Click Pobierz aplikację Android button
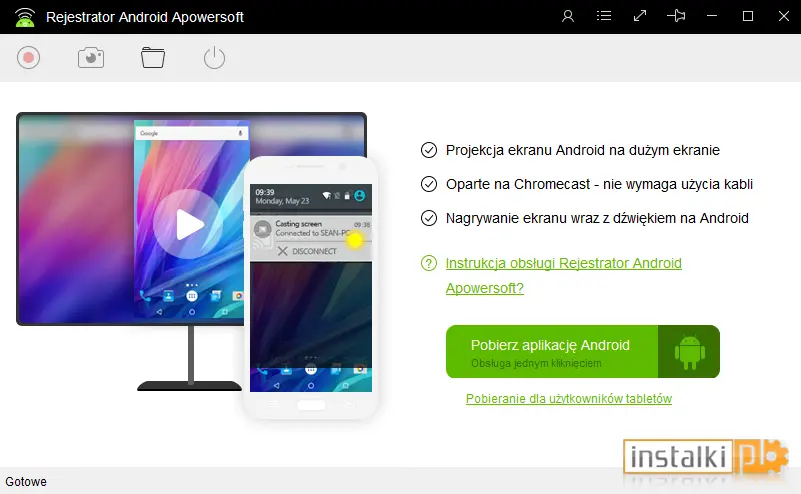Image resolution: width=801 pixels, height=494 pixels. pos(582,351)
